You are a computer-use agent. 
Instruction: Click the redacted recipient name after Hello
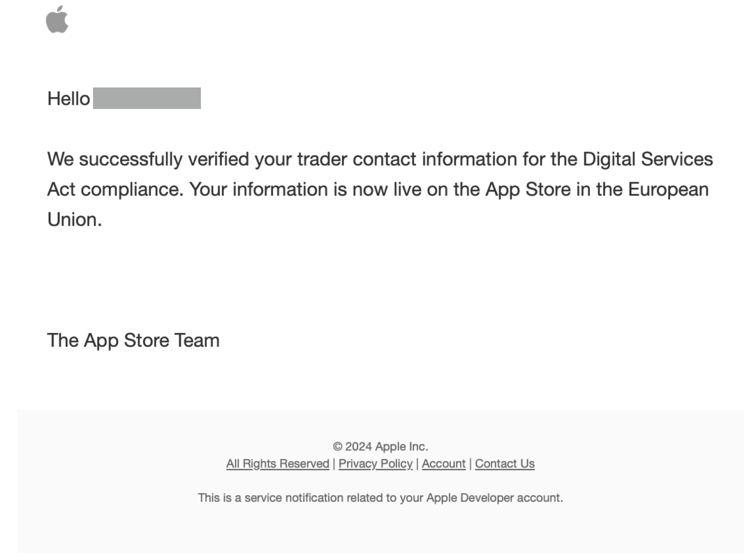[147, 98]
